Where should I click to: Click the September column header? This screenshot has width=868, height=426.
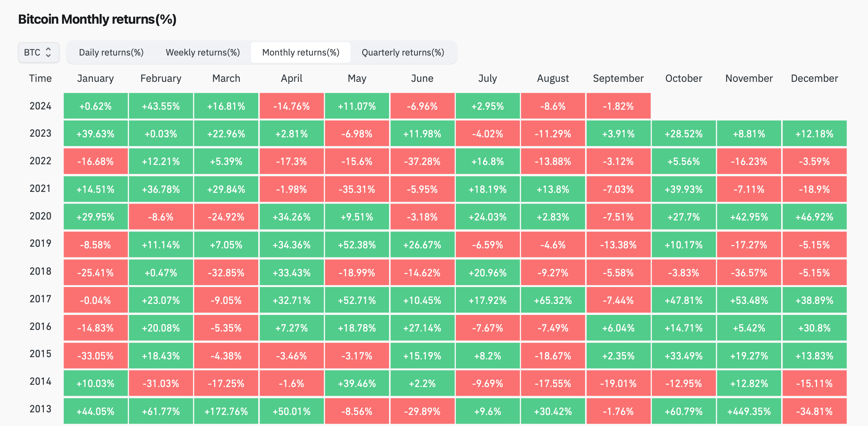618,79
